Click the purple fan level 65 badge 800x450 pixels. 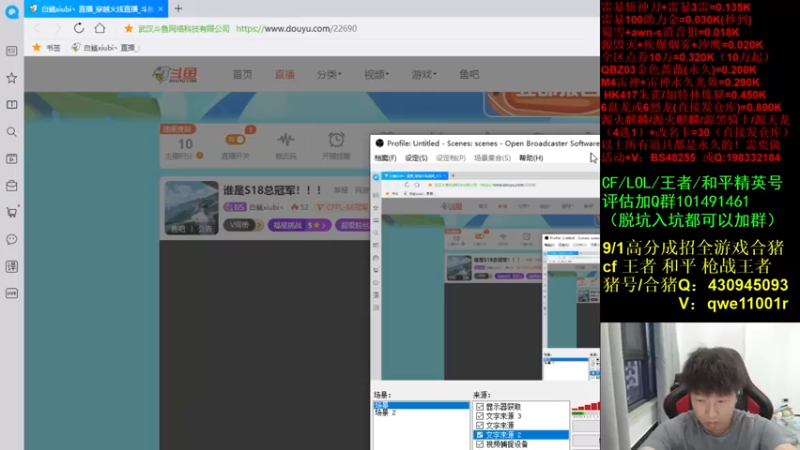click(x=235, y=207)
